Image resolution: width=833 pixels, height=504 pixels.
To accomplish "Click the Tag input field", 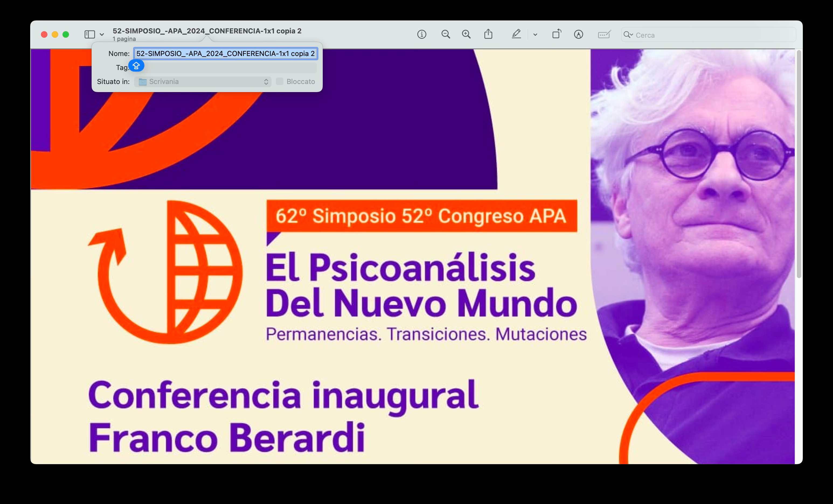I will click(x=225, y=68).
